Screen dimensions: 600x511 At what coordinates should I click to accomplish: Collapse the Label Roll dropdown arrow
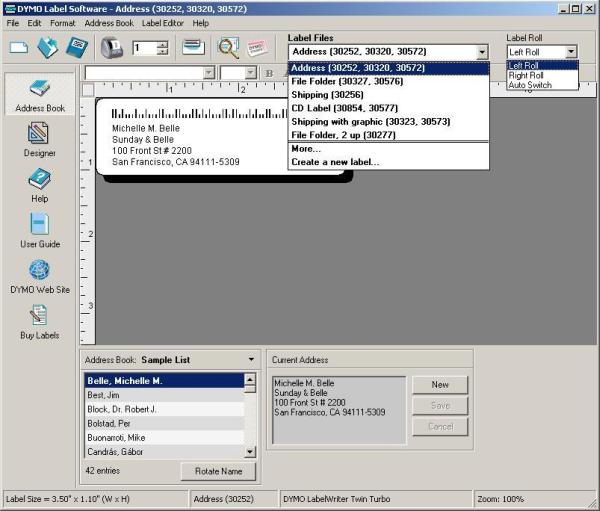pyautogui.click(x=571, y=52)
